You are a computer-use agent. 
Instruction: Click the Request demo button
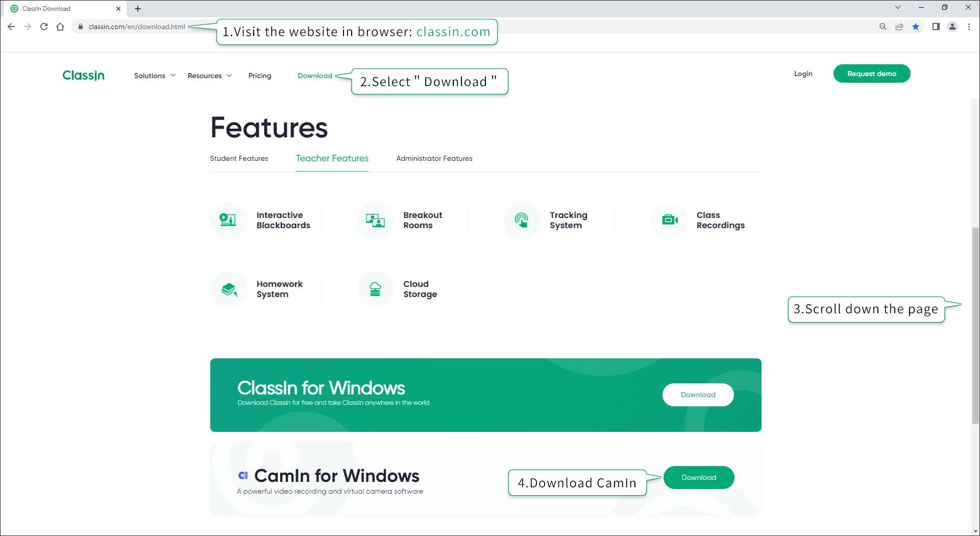872,74
